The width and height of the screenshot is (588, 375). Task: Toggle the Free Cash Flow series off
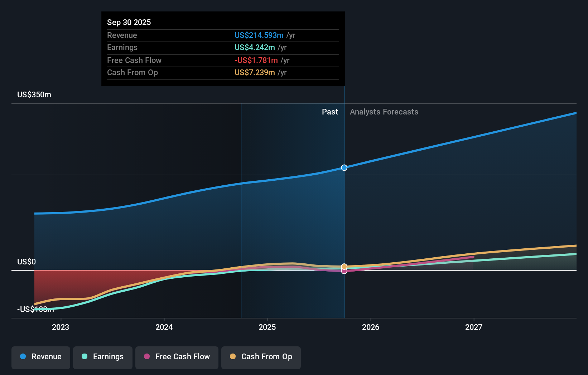coord(177,357)
